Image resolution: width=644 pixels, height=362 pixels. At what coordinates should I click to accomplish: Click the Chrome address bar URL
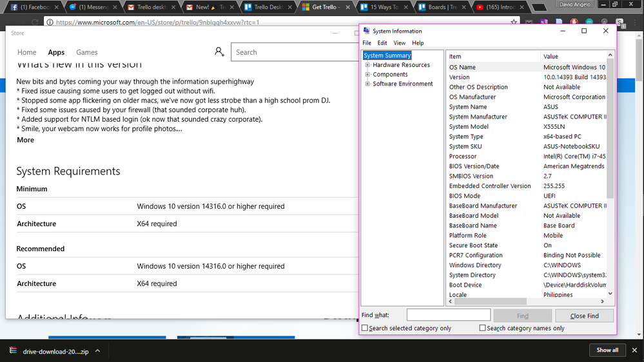tap(158, 22)
